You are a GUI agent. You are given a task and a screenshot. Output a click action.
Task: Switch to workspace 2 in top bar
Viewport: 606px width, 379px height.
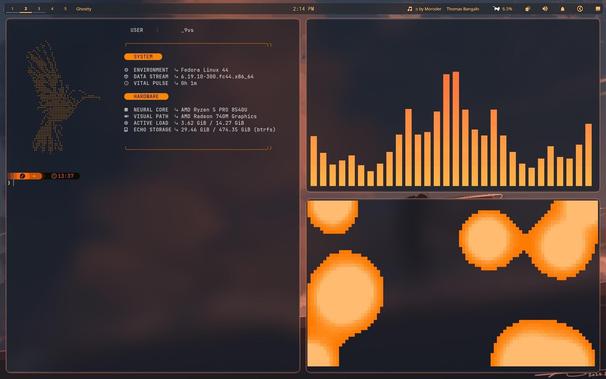[26, 9]
